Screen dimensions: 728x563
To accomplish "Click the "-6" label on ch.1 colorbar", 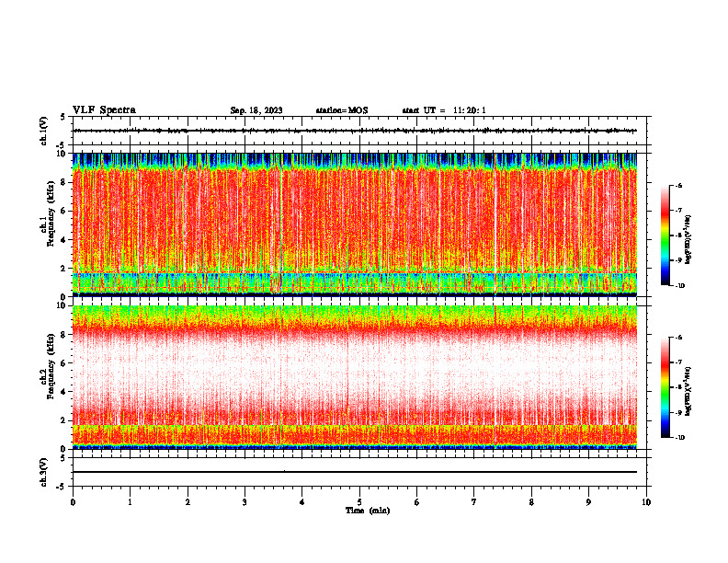I will [x=679, y=186].
